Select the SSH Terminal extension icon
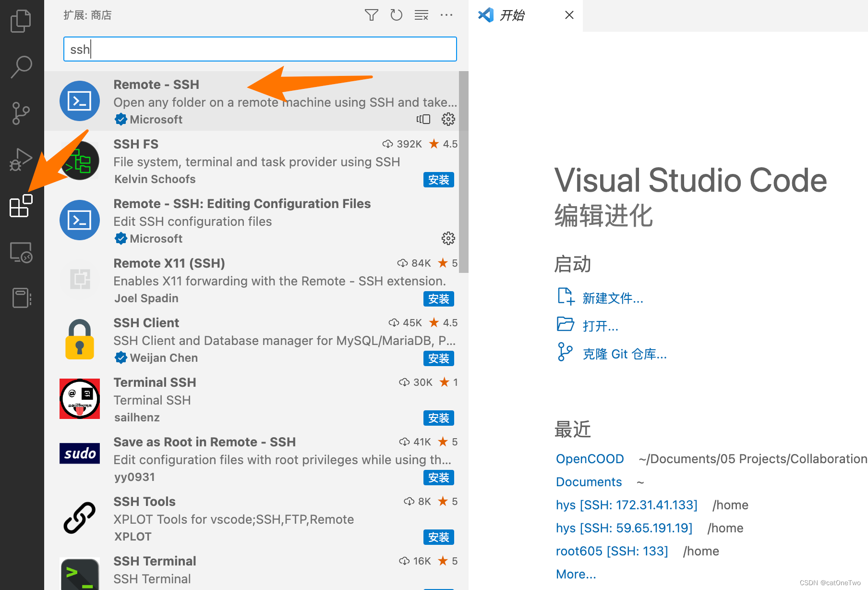868x590 pixels. 80,574
